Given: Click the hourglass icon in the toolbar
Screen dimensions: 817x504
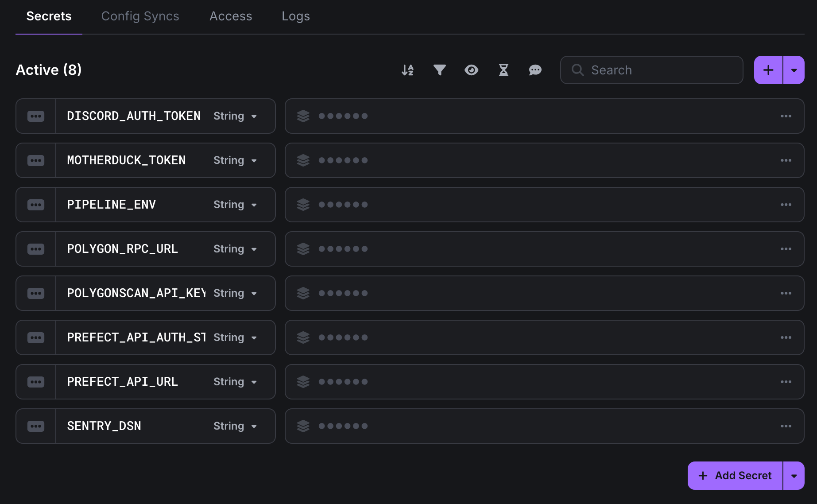Looking at the screenshot, I should 503,70.
